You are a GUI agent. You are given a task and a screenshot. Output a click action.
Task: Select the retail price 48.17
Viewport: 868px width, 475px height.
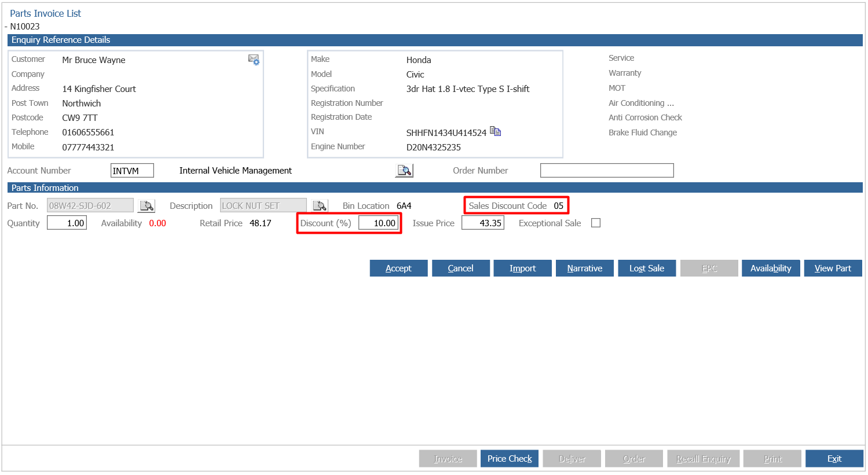click(x=261, y=223)
